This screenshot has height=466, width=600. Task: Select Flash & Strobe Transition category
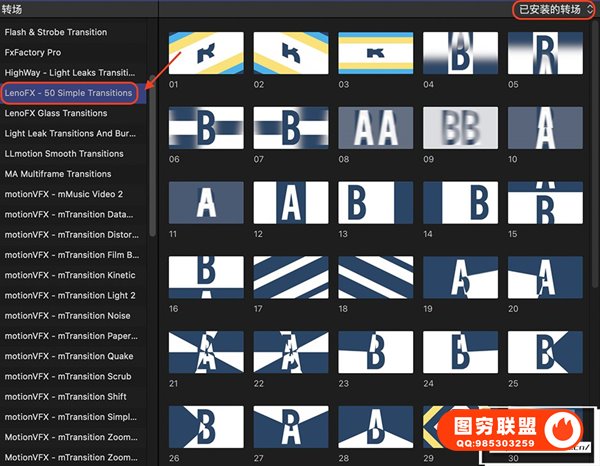point(56,32)
